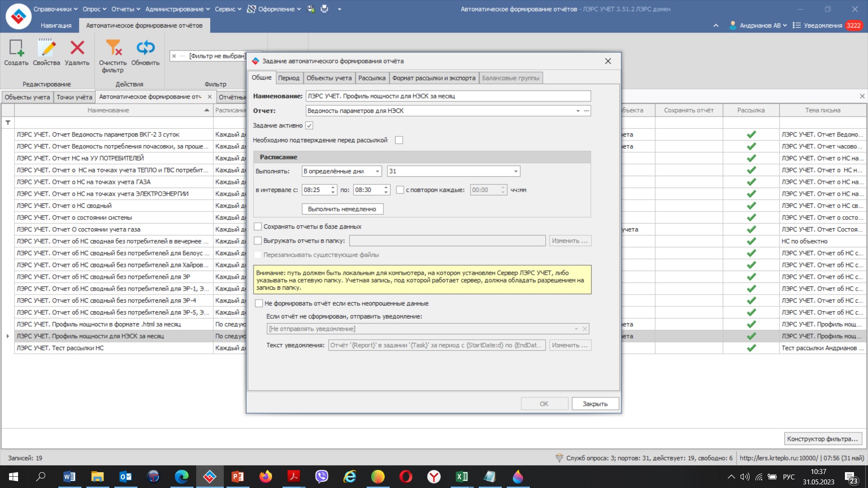The image size is (868, 488).
Task: Switch to the Объекты учета tab in the dialog
Action: point(329,78)
